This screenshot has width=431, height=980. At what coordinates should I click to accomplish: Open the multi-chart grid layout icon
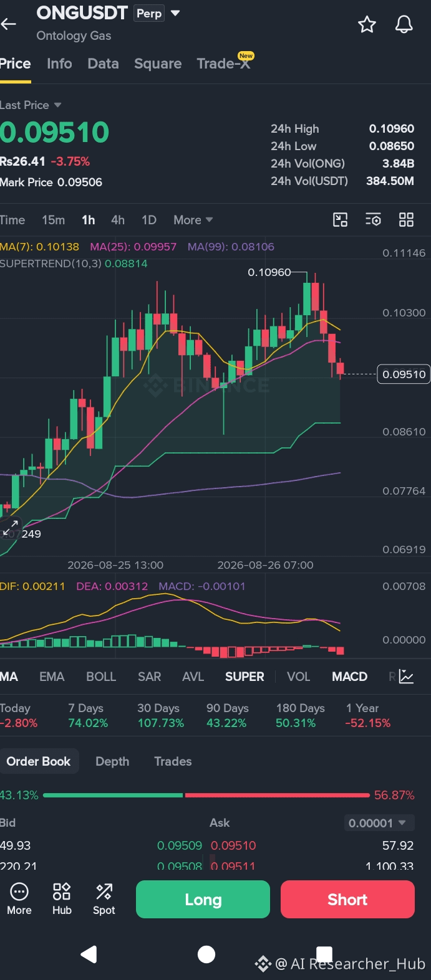point(406,219)
